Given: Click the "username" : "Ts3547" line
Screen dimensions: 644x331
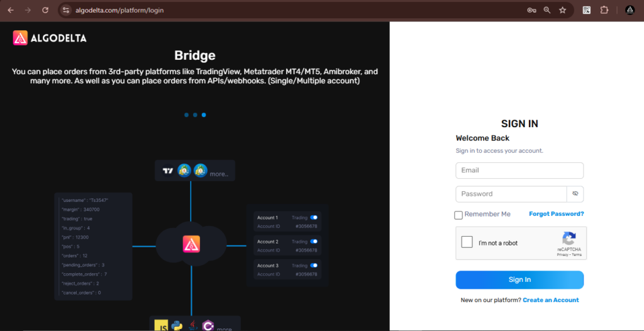Looking at the screenshot, I should click(x=85, y=200).
